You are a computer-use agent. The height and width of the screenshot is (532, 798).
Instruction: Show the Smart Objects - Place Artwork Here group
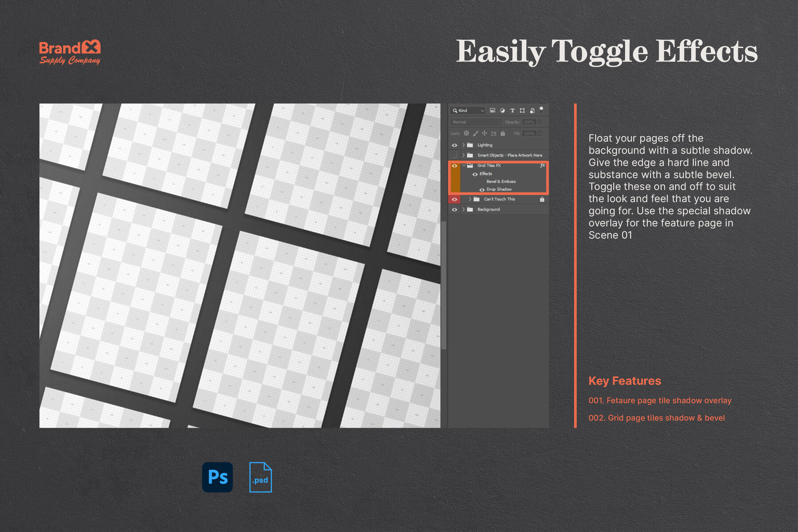click(x=454, y=155)
